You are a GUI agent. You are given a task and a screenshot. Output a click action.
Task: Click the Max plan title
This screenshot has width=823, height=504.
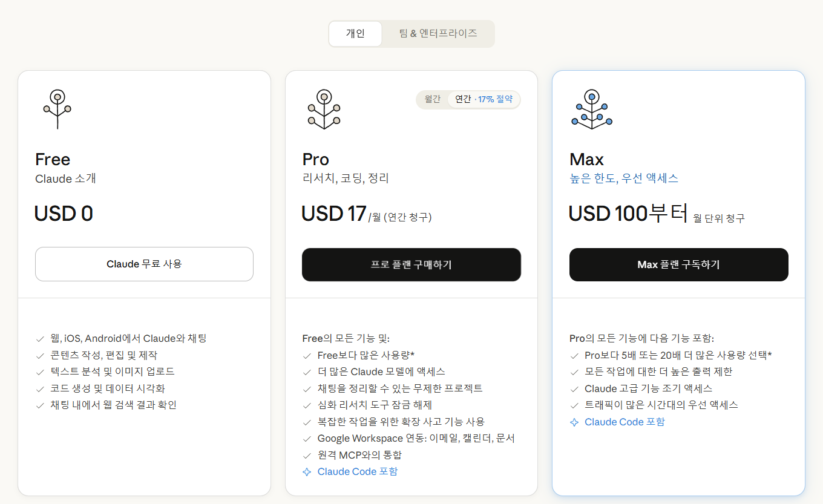(587, 160)
